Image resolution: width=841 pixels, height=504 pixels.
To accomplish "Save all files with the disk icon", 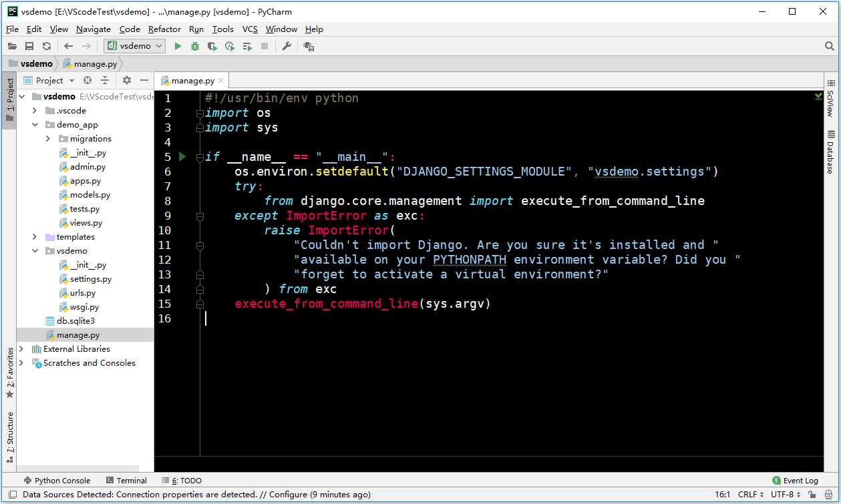I will (29, 46).
